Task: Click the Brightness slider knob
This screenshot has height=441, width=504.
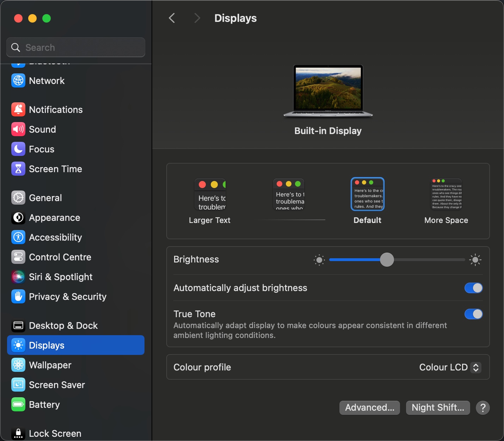Action: (x=387, y=260)
